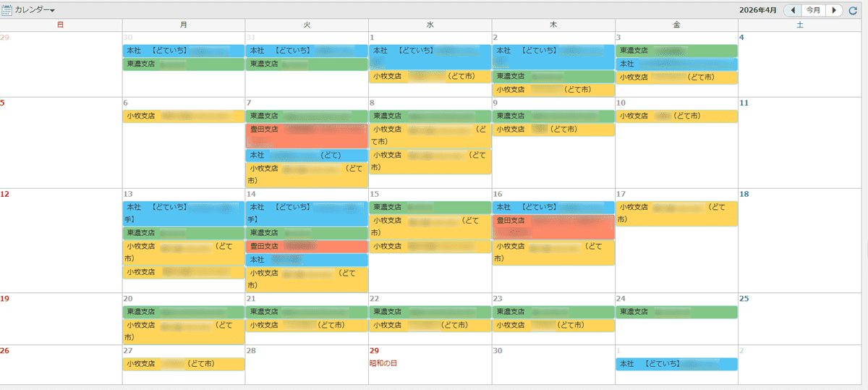Open April 1 小牧支店 event
Image resolution: width=868 pixels, height=390 pixels.
pyautogui.click(x=430, y=76)
